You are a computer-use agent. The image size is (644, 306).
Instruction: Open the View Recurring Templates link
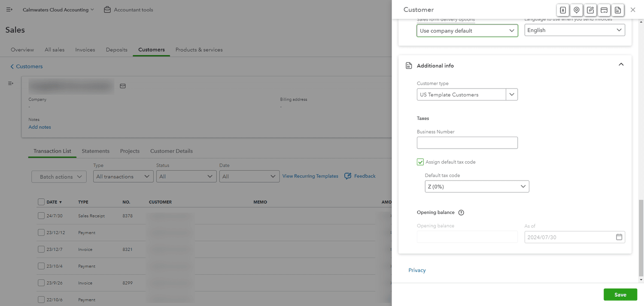click(x=310, y=176)
